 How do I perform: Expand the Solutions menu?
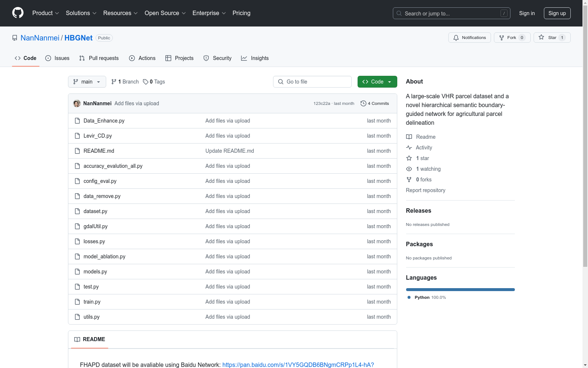point(81,13)
